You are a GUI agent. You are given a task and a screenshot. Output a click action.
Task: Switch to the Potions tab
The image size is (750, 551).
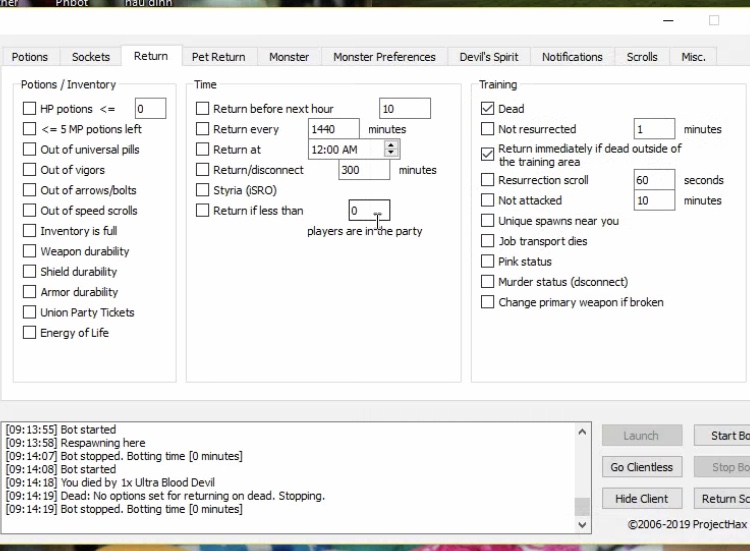(30, 57)
